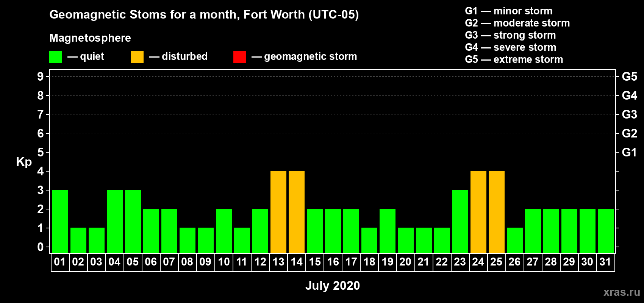Select the bar for July 01
Viewport: 644px width, 303px height.
click(60, 222)
